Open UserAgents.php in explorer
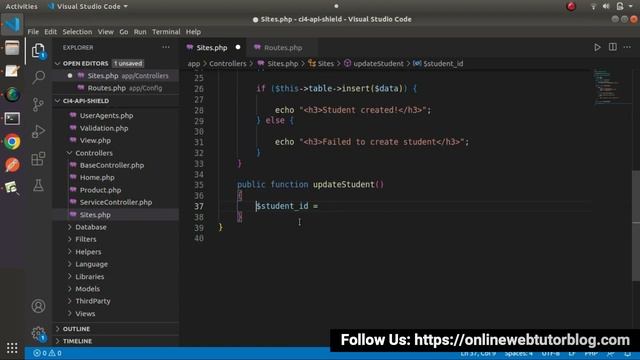Screen dimensions: 640x360 point(106,116)
